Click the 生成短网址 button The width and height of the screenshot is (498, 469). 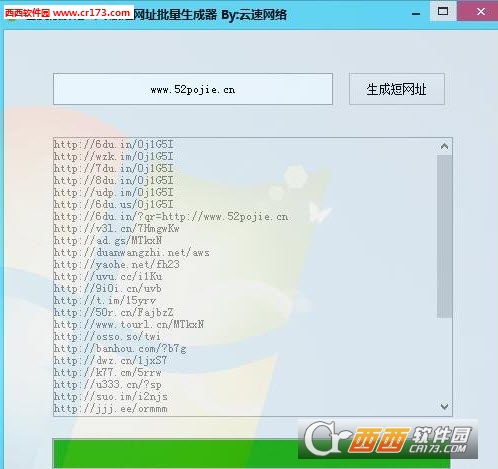pos(397,89)
